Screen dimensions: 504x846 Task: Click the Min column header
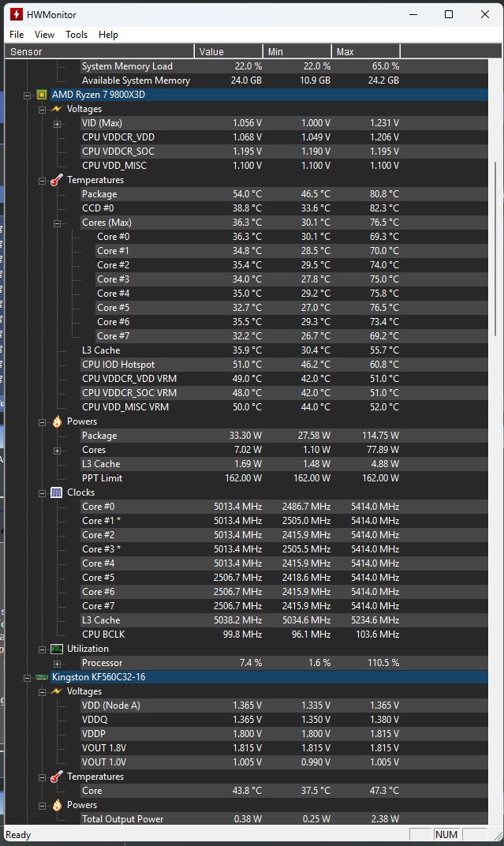tap(297, 52)
